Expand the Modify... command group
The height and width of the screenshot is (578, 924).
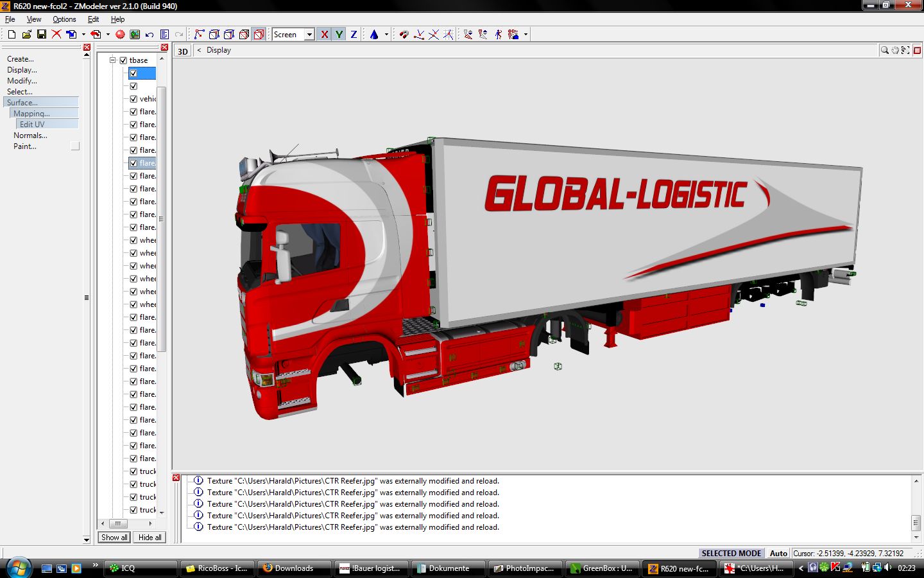pyautogui.click(x=22, y=81)
